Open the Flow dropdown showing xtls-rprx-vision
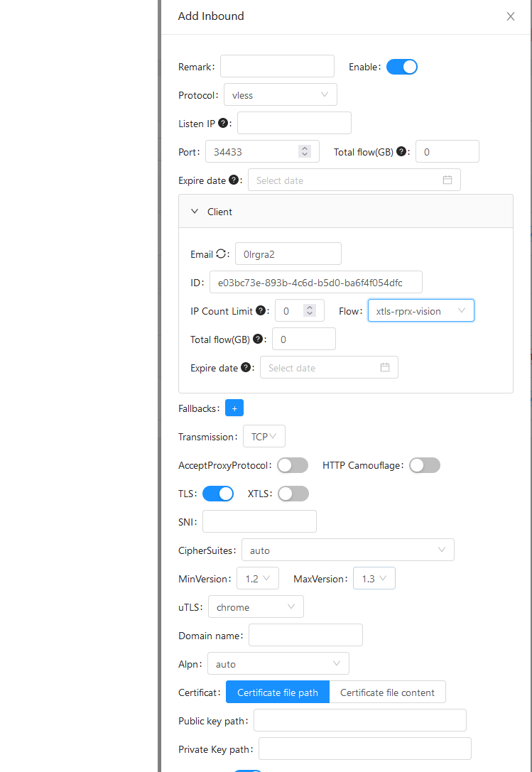Screen dimensions: 532x772 pyautogui.click(x=420, y=311)
